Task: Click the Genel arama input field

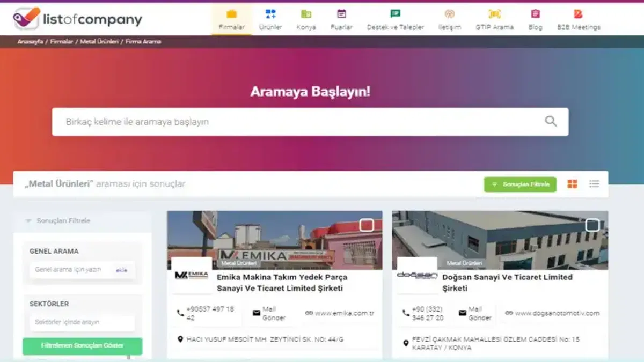Action: pos(82,270)
